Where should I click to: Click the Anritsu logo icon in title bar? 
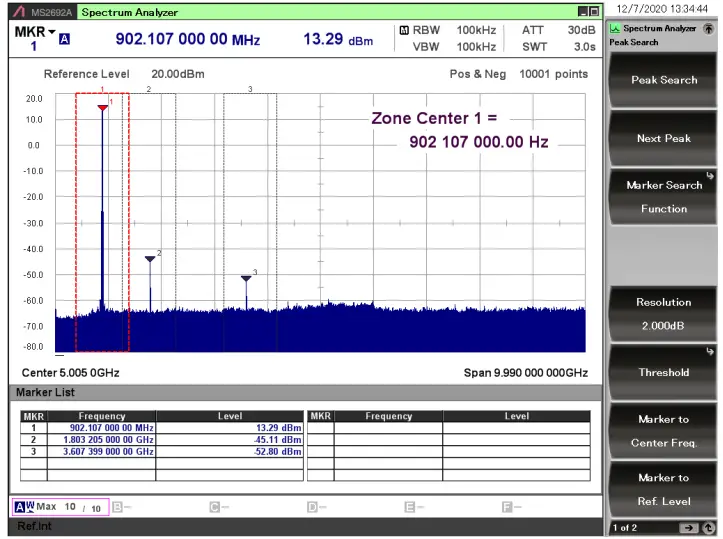(x=19, y=12)
